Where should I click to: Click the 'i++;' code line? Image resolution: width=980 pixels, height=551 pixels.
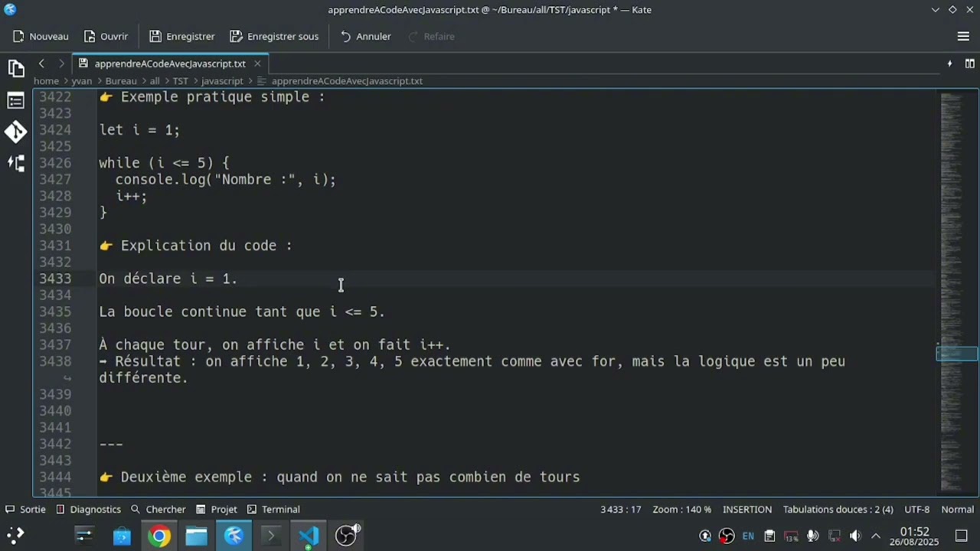pos(131,196)
